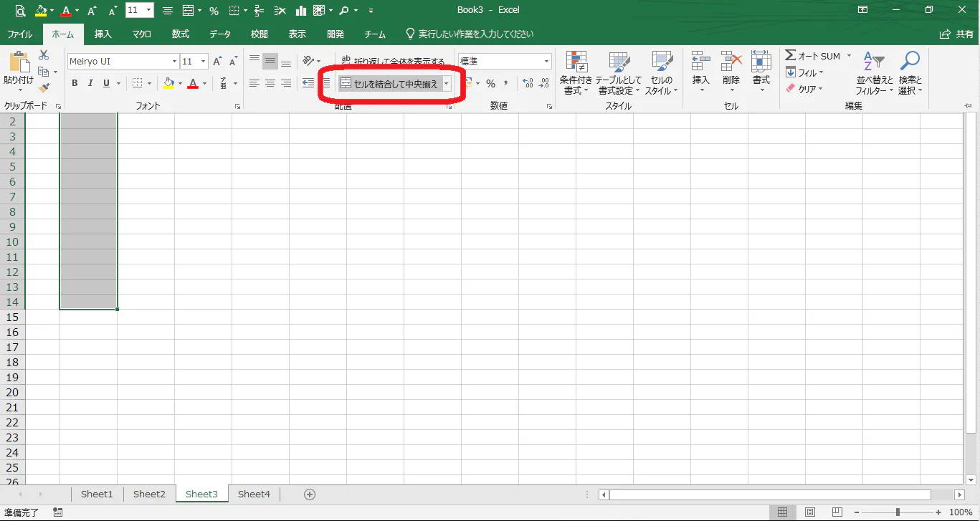Viewport: 980px width, 521px height.
Task: Click the 共有 (Share) button
Action: 957,34
